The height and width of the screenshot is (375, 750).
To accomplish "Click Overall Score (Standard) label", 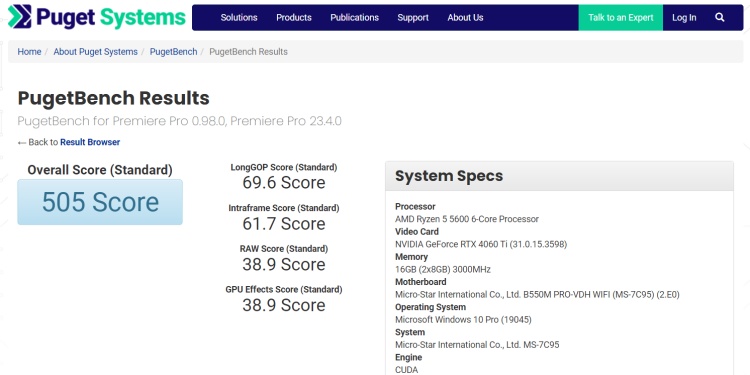I will click(100, 170).
